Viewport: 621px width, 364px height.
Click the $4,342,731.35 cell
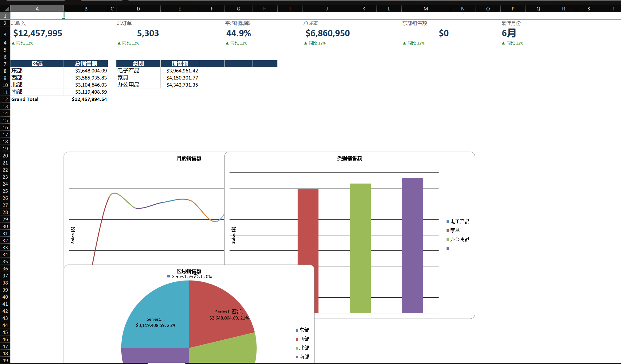tap(180, 85)
